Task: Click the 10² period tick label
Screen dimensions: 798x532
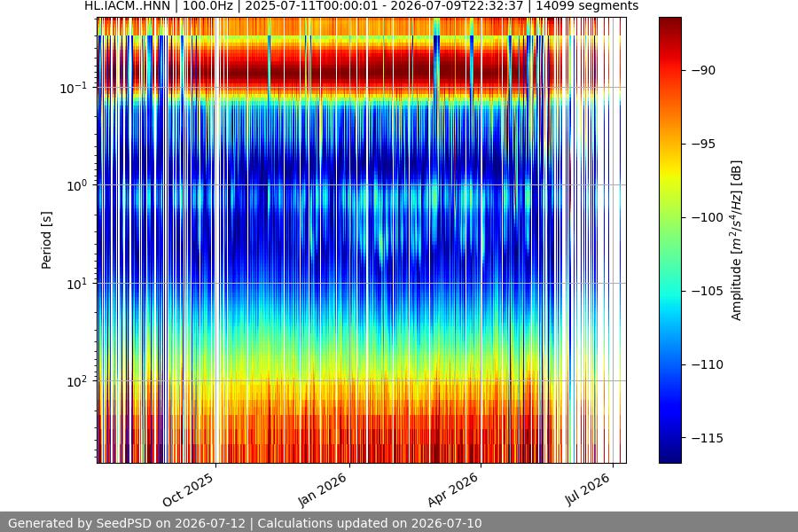Action: point(77,381)
